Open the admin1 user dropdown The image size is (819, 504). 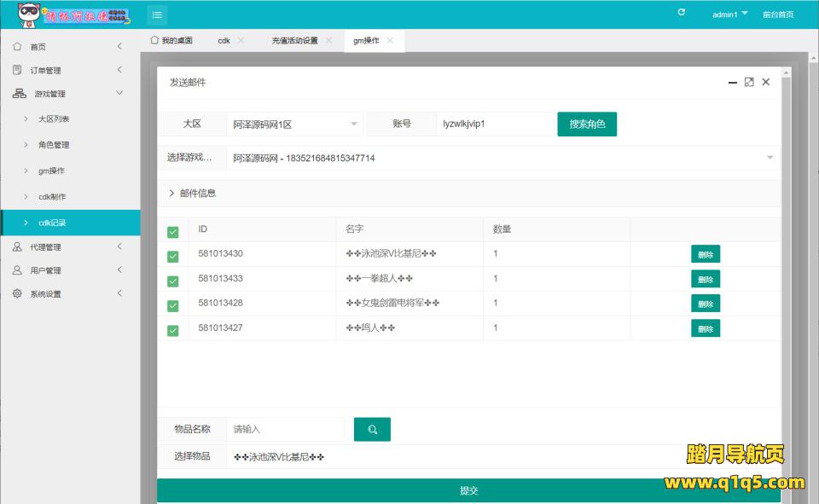729,14
